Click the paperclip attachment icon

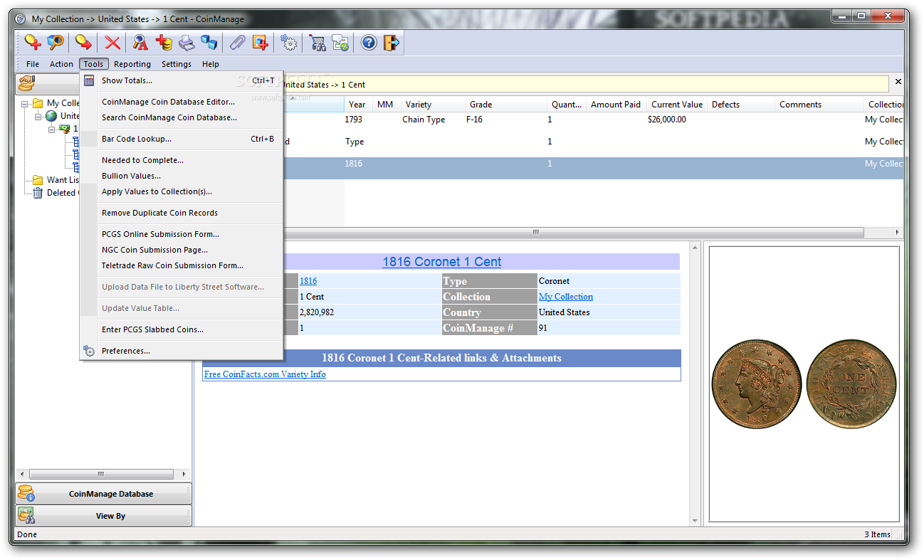click(237, 43)
